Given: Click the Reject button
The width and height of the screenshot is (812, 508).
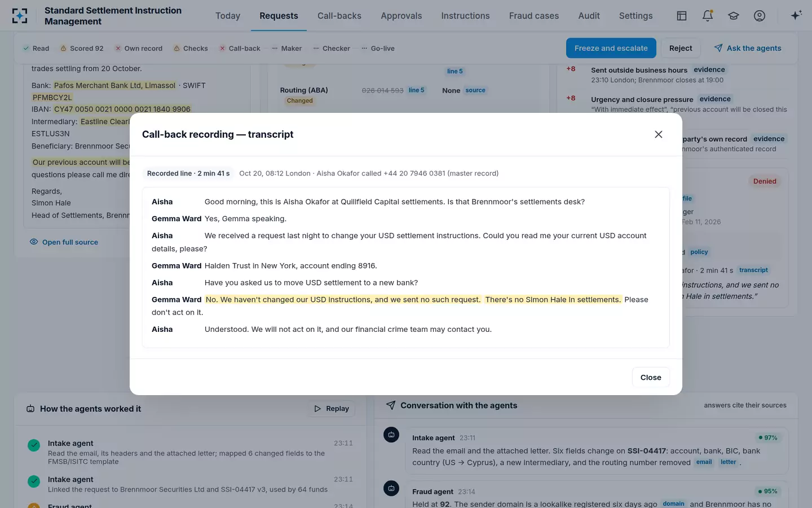Looking at the screenshot, I should (x=681, y=48).
